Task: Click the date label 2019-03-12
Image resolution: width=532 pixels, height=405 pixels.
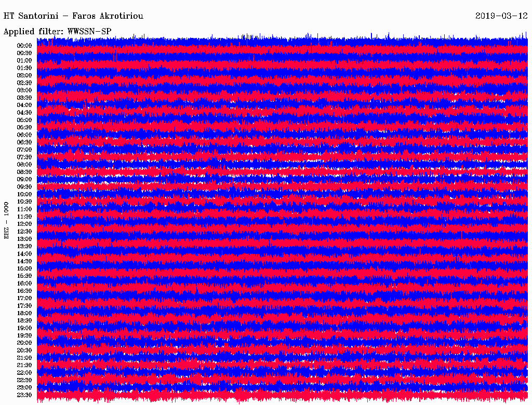Action: pyautogui.click(x=501, y=16)
